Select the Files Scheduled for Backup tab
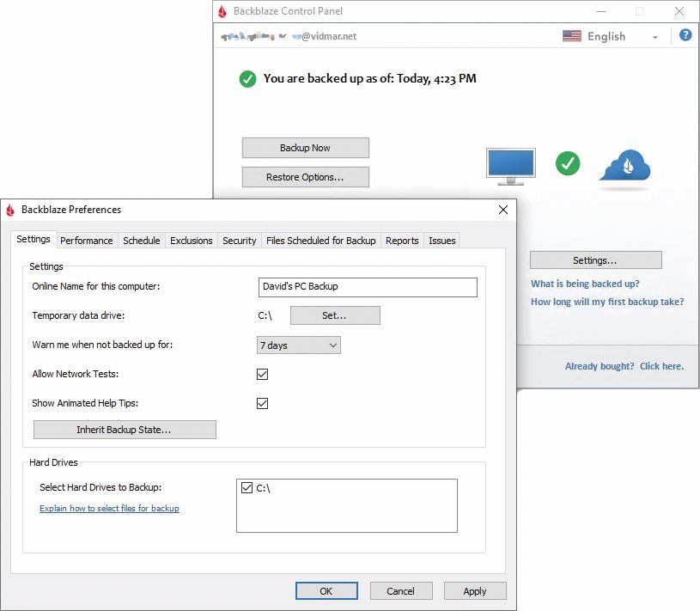Image resolution: width=700 pixels, height=611 pixels. (321, 241)
